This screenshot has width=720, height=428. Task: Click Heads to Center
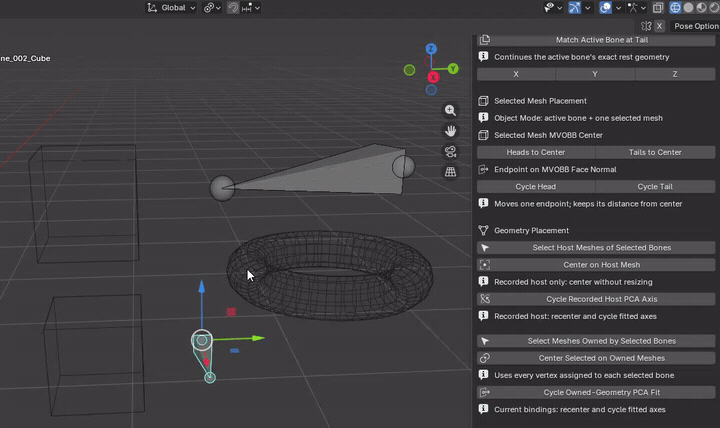point(536,152)
